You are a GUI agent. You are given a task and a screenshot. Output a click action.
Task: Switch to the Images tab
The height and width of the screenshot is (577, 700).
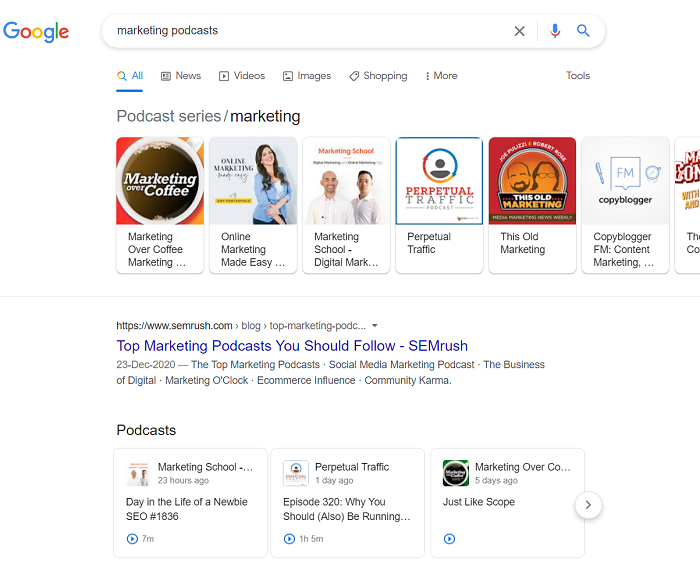click(306, 76)
